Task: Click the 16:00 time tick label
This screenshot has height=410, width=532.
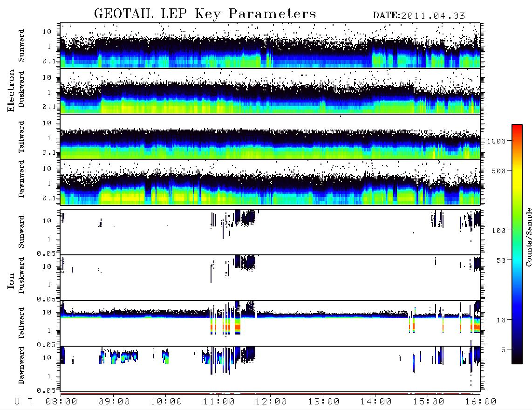Action: (480, 402)
